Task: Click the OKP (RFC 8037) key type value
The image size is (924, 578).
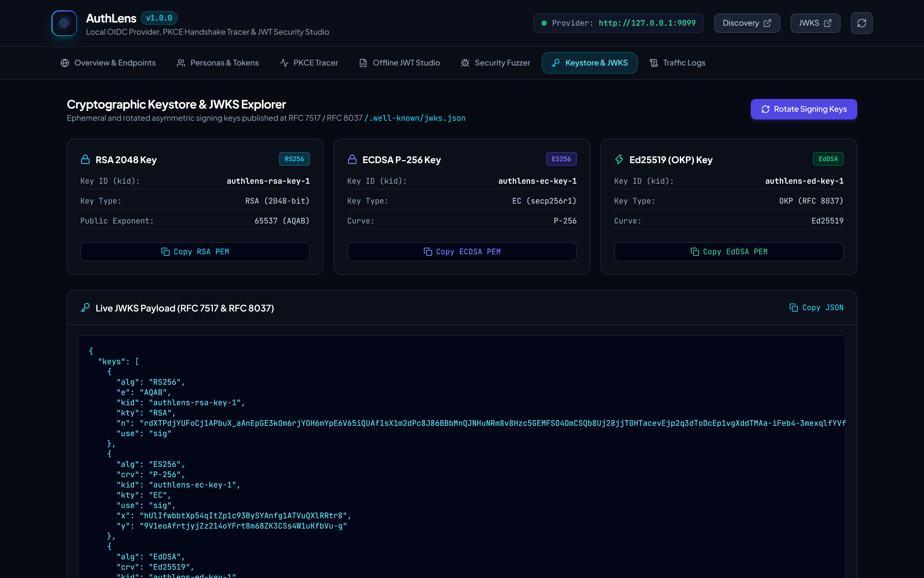Action: [811, 201]
